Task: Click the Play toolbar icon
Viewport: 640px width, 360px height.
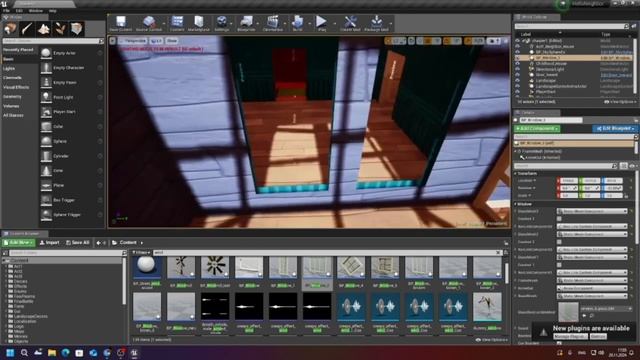Action: click(322, 23)
